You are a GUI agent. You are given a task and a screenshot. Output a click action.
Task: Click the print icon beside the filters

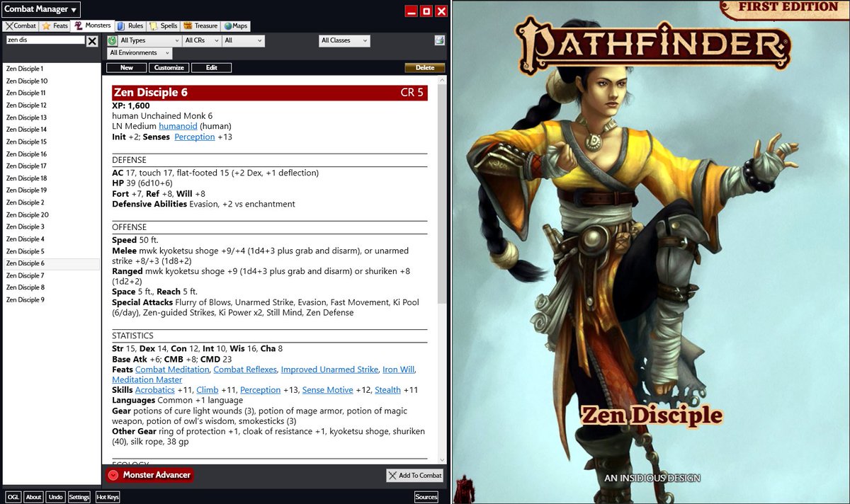[439, 40]
